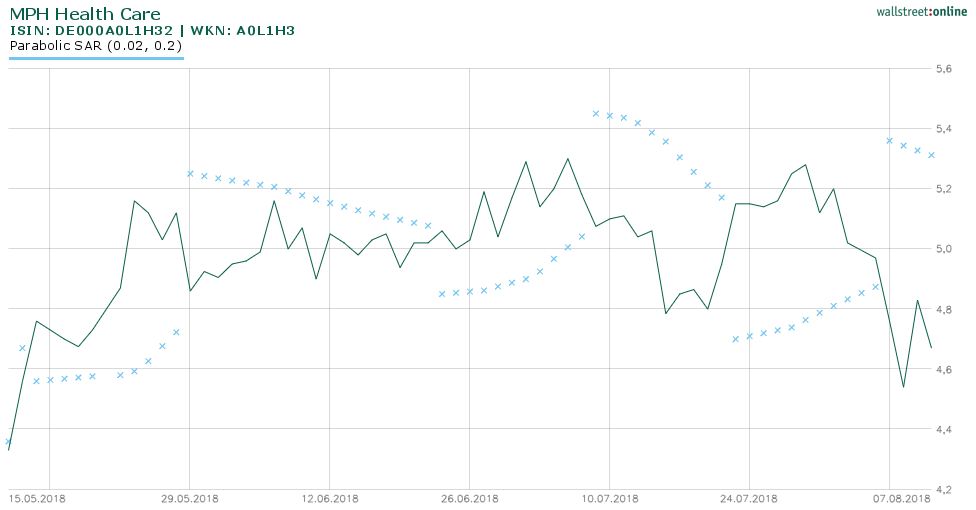Pick the 24.07.2018 date label
976x510 pixels.
750,498
